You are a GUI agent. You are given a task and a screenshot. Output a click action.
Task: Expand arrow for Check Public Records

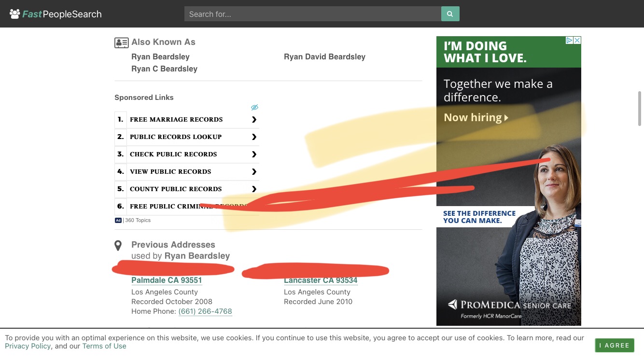point(254,154)
